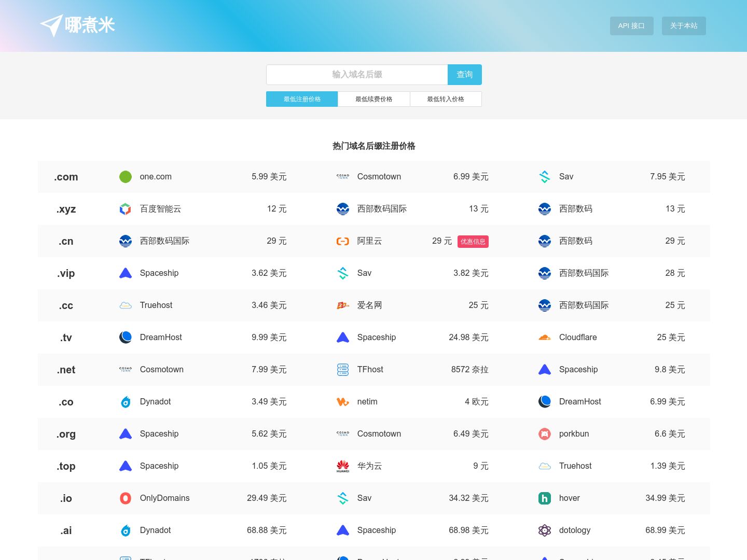This screenshot has width=747, height=560.
Task: Select the 最低注册价格 tab
Action: pyautogui.click(x=302, y=99)
